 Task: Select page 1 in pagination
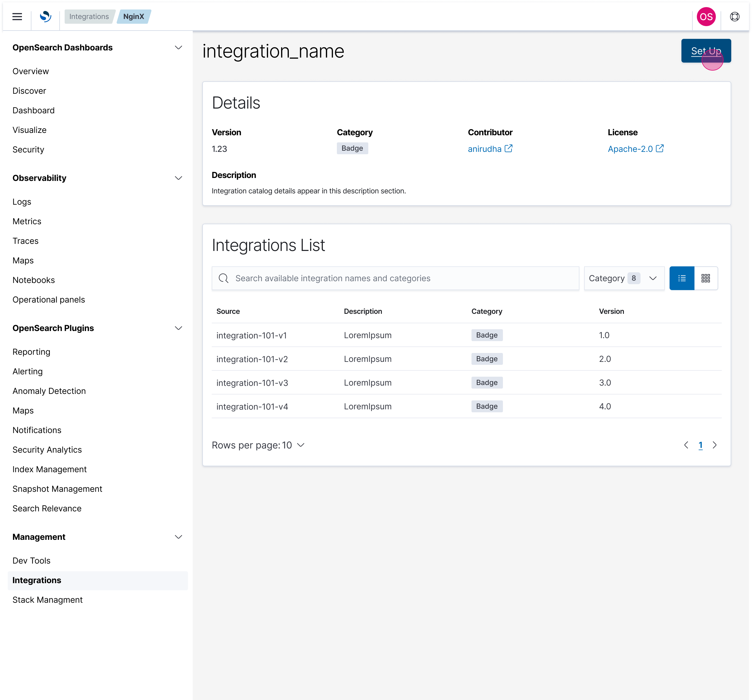tap(701, 445)
